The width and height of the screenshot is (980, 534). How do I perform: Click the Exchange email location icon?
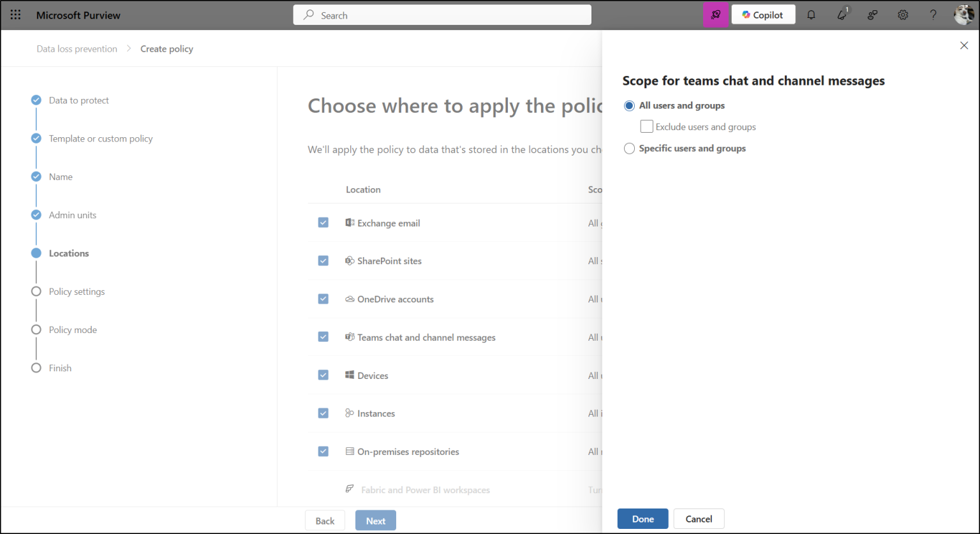(x=350, y=223)
